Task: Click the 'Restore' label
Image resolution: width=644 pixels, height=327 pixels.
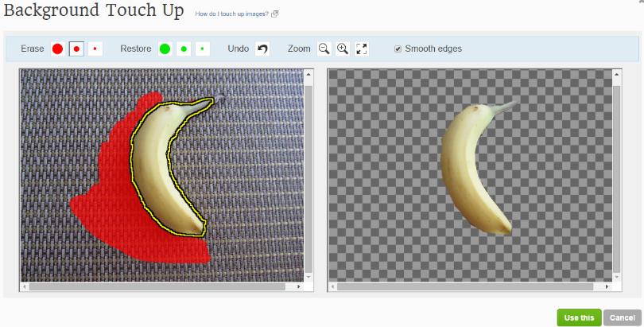Action: pos(136,49)
